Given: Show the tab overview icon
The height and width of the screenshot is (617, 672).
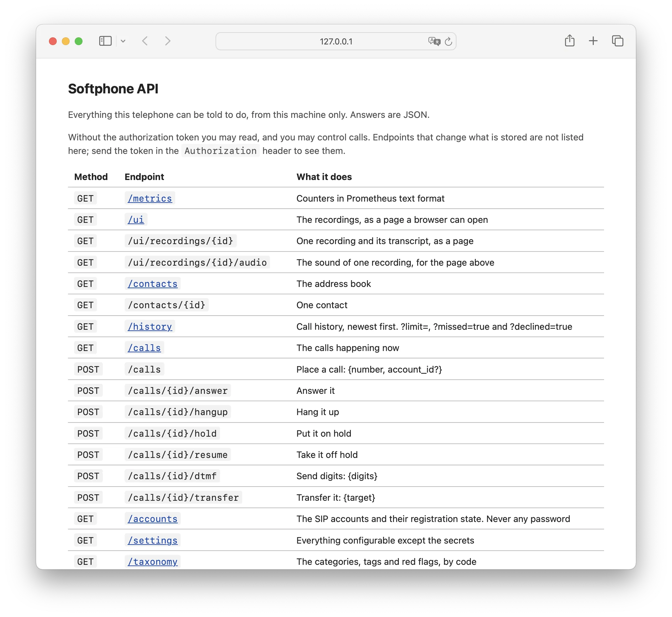Looking at the screenshot, I should [618, 41].
